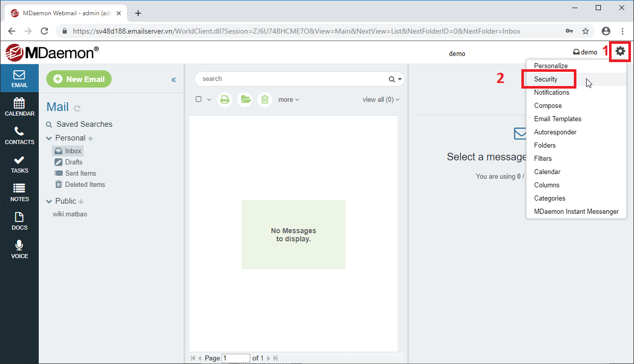634x364 pixels.
Task: Choose Personalize from the settings menu
Action: [x=551, y=66]
